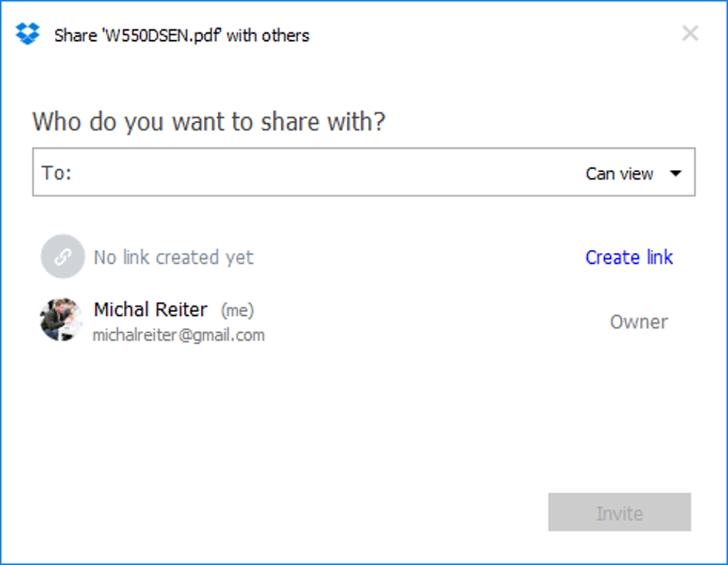
Task: Click 'with others' text in window title
Action: pos(268,35)
